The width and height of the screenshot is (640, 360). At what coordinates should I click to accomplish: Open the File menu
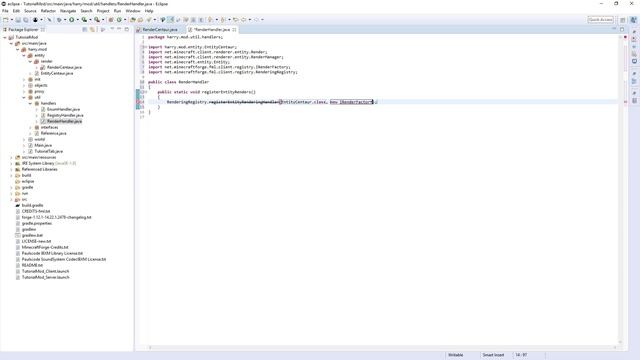5,11
